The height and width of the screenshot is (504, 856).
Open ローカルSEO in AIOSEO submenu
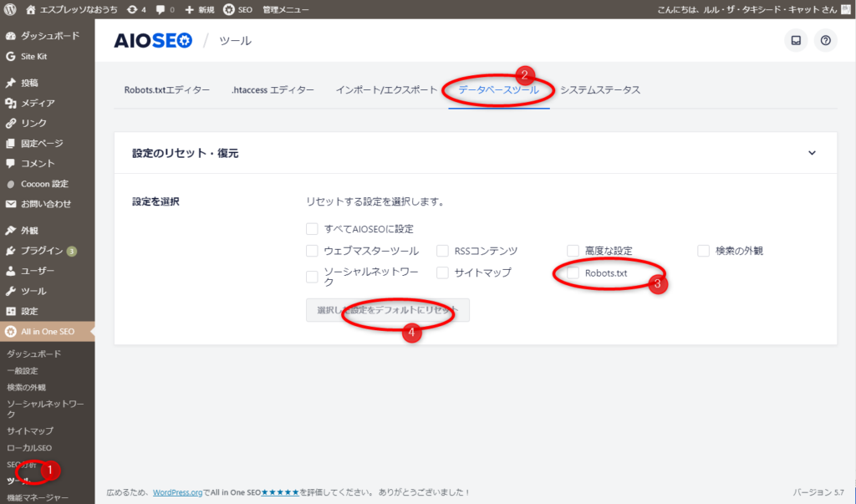coord(29,448)
